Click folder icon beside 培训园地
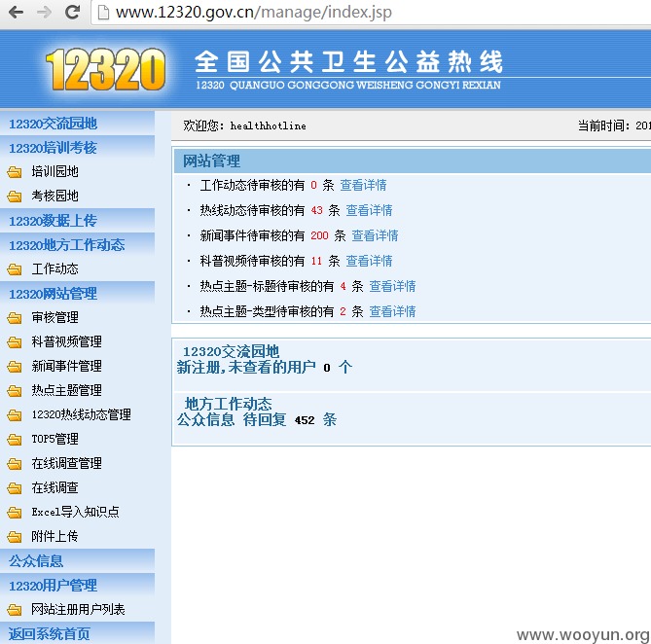 [x=15, y=172]
